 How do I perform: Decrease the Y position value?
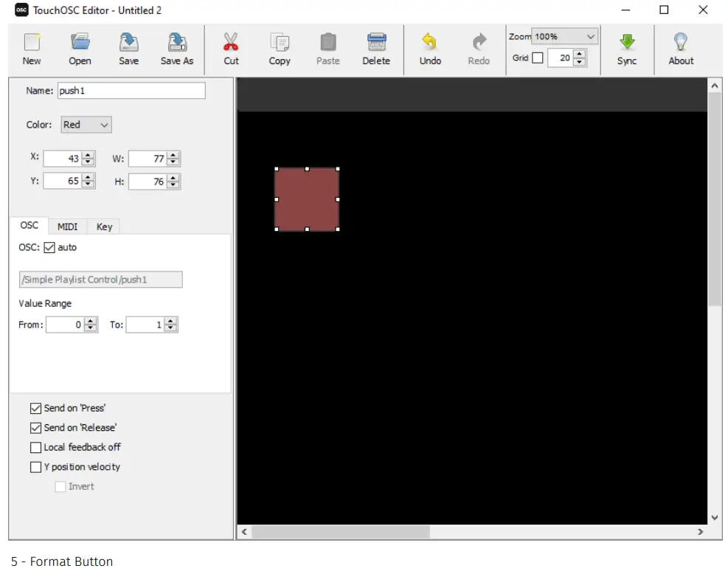pos(88,184)
